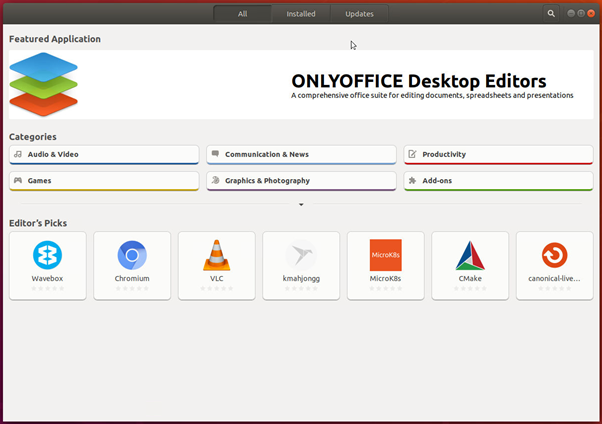
Task: Click the puzzle piece icon for Add-ons
Action: (x=412, y=180)
